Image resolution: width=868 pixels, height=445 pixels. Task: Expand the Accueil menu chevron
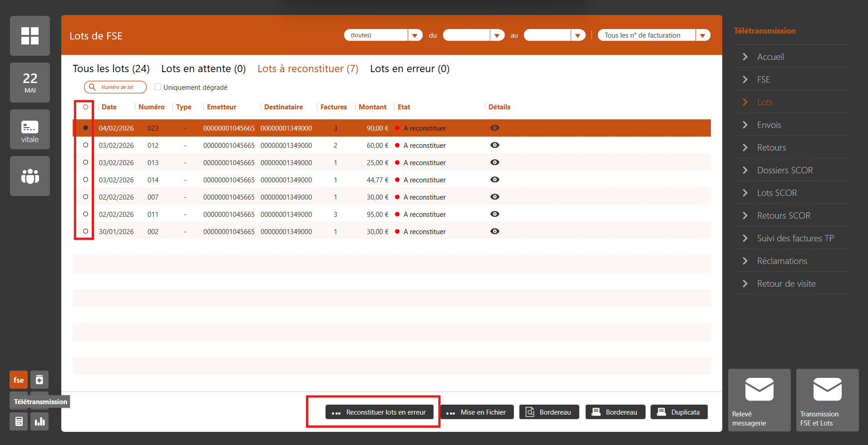point(745,57)
